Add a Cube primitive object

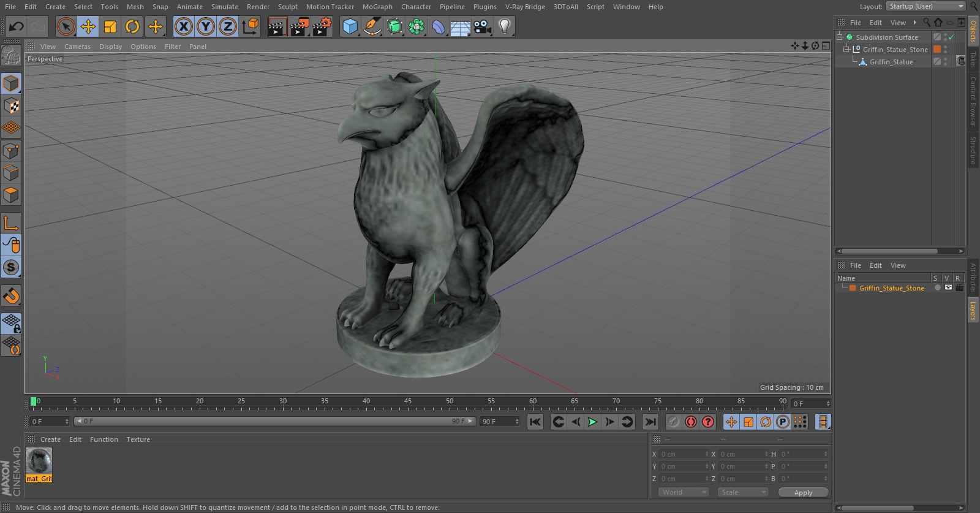click(x=350, y=26)
